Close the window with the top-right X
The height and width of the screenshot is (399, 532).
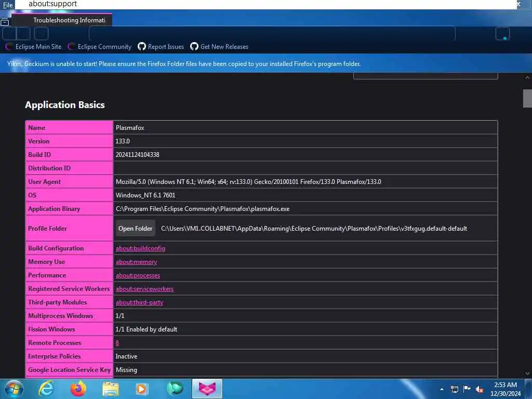click(518, 4)
